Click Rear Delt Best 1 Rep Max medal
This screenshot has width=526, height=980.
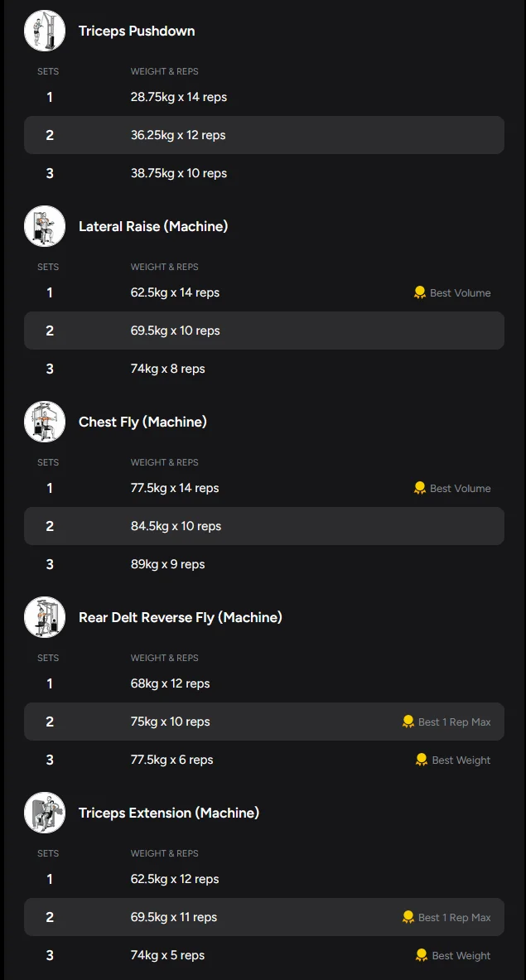coord(408,722)
